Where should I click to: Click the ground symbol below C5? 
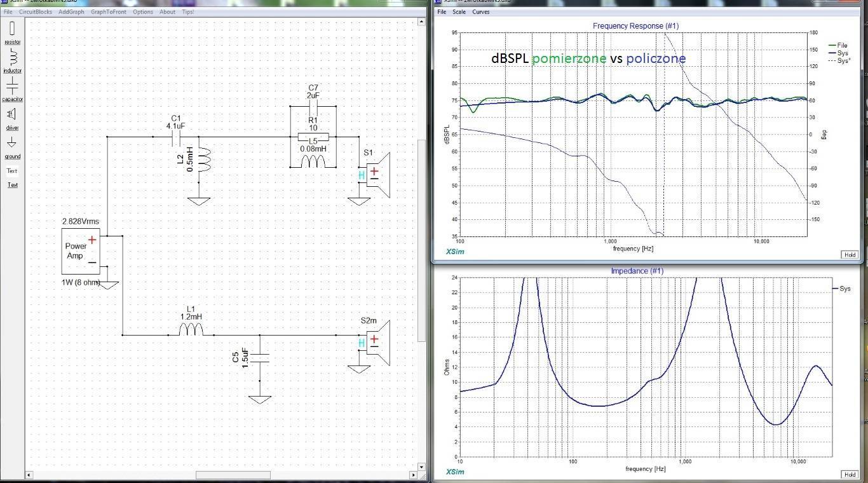(x=259, y=400)
